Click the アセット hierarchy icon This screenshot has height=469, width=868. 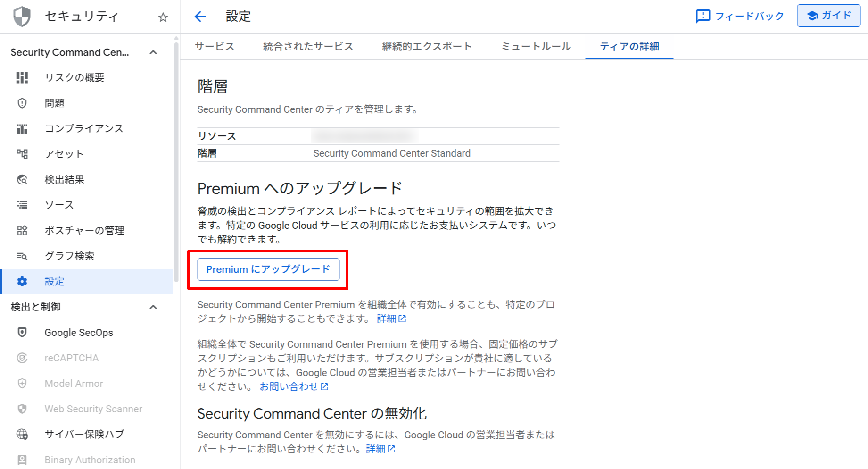22,154
